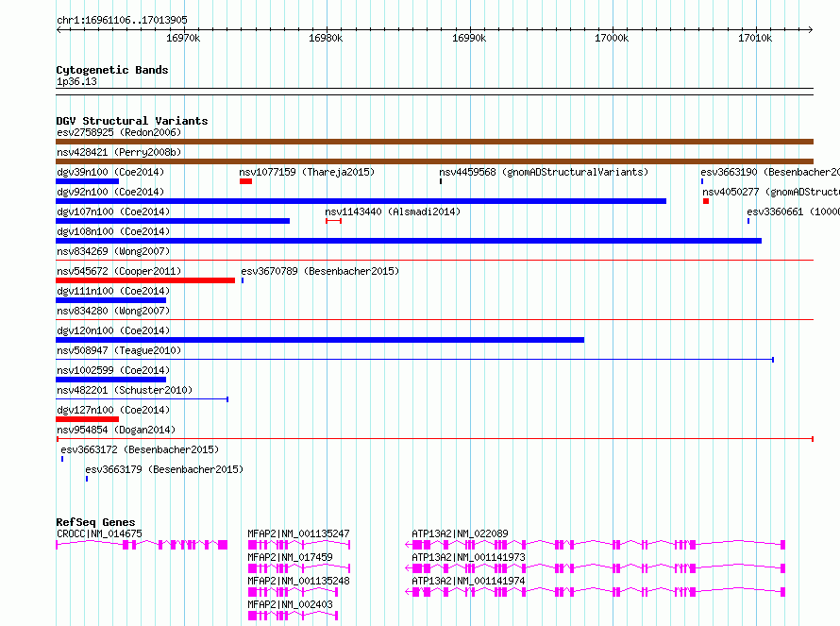Select the nsv1002599 (Coe2014) blue bar
The image size is (840, 626).
(x=110, y=380)
